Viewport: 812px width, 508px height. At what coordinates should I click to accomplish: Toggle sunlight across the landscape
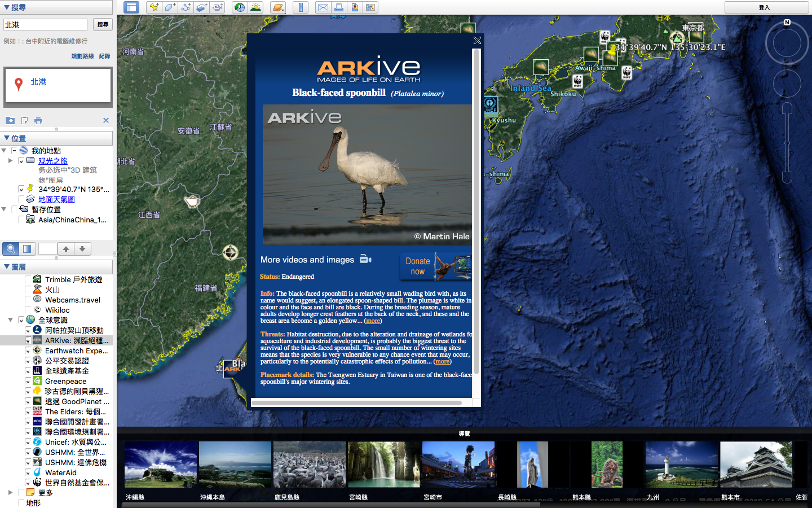(255, 7)
